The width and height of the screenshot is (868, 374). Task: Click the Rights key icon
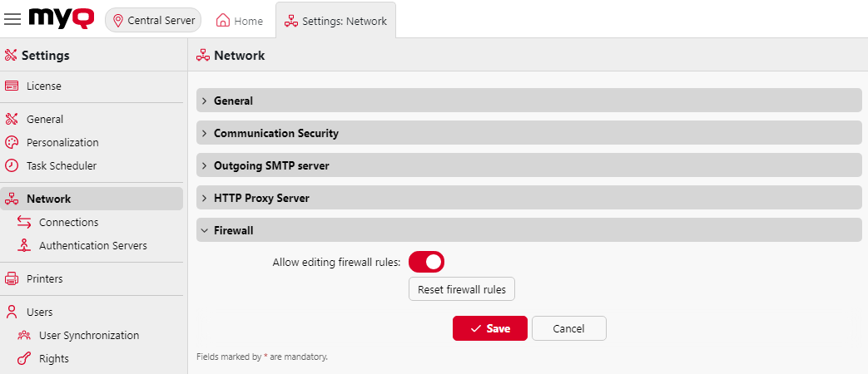pyautogui.click(x=24, y=358)
